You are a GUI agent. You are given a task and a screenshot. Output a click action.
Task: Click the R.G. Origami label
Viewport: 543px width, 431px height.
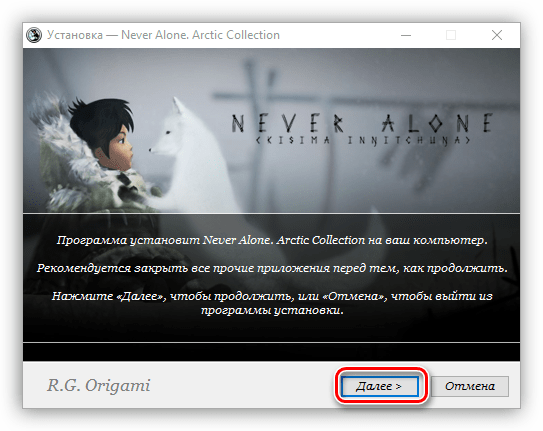(x=99, y=385)
